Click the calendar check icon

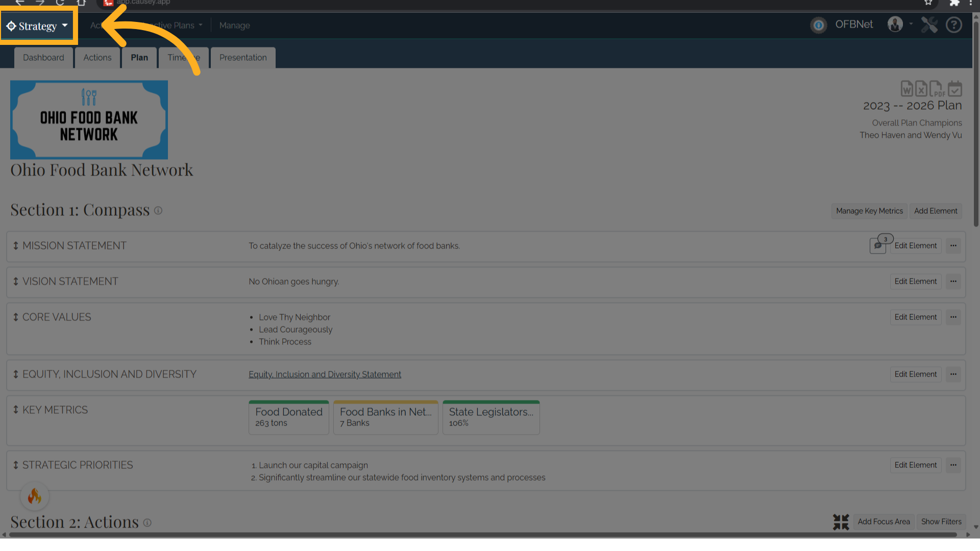point(955,89)
